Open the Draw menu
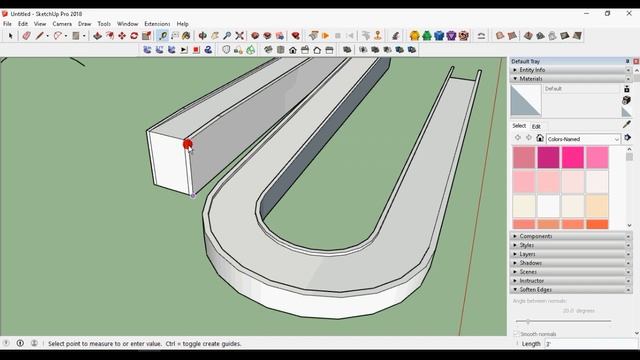This screenshot has height=360, width=640. (x=84, y=24)
